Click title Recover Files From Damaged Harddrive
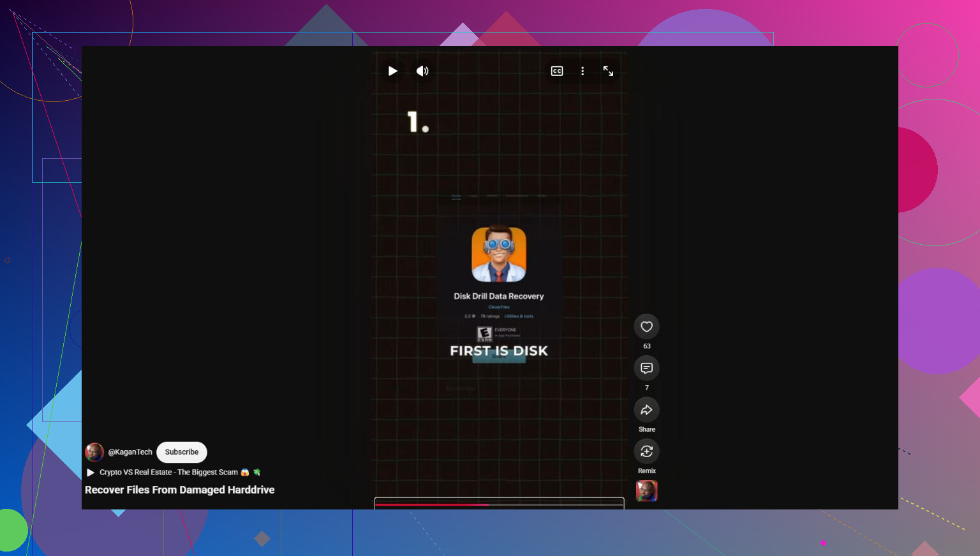Image resolution: width=980 pixels, height=556 pixels. tap(180, 490)
